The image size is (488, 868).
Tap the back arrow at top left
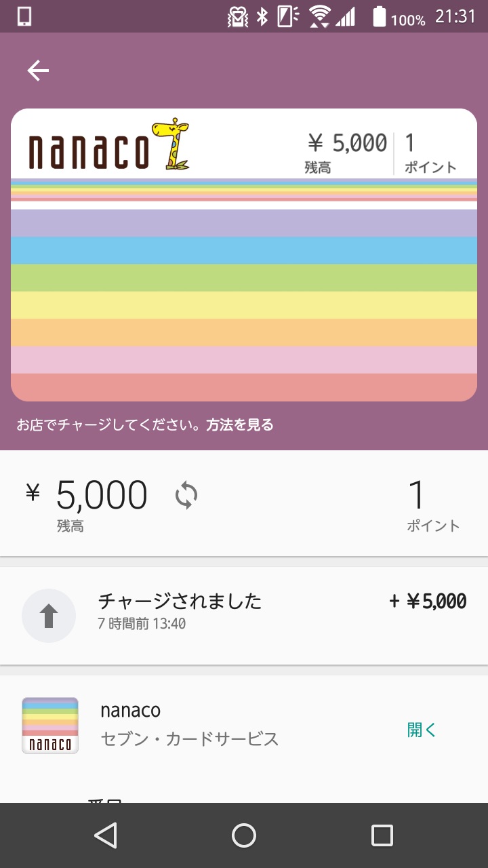pos(38,71)
